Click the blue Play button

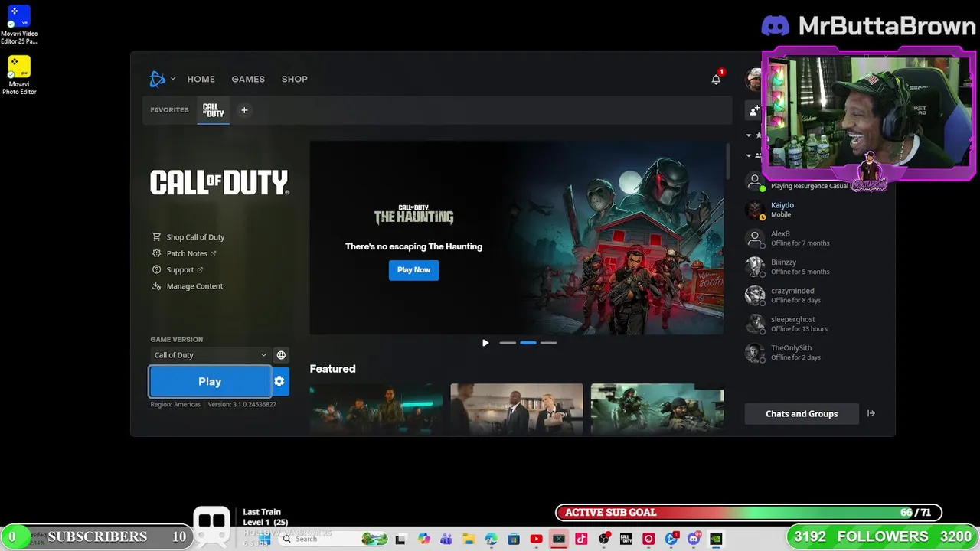click(210, 381)
